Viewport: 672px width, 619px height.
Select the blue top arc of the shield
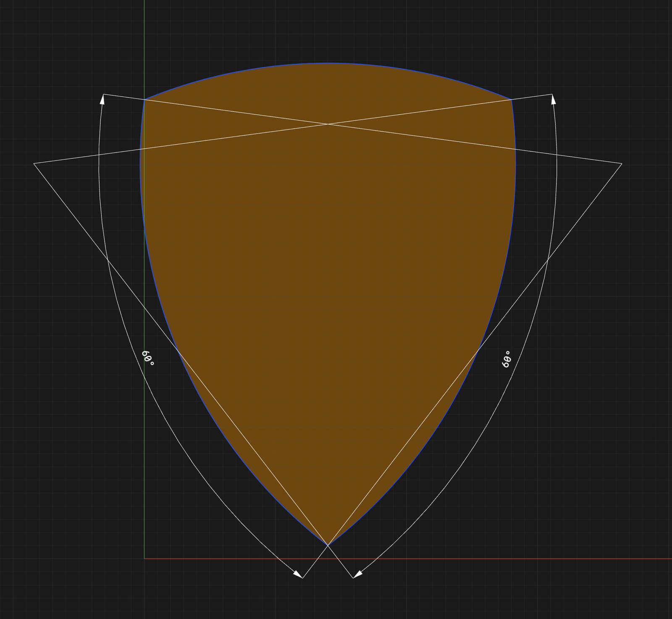click(x=328, y=63)
